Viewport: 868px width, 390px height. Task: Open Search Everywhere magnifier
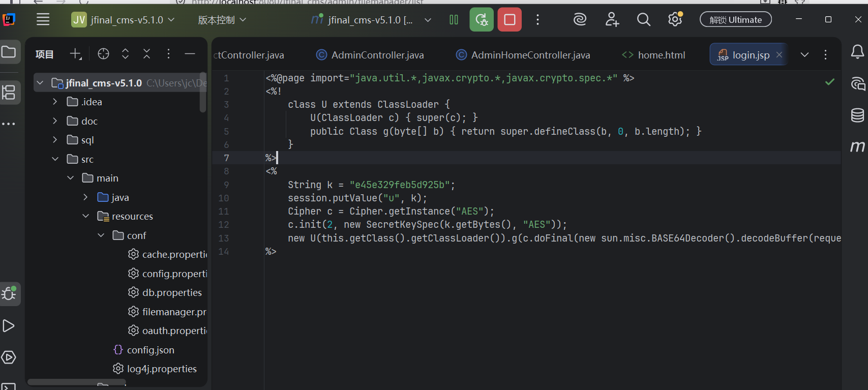[643, 20]
